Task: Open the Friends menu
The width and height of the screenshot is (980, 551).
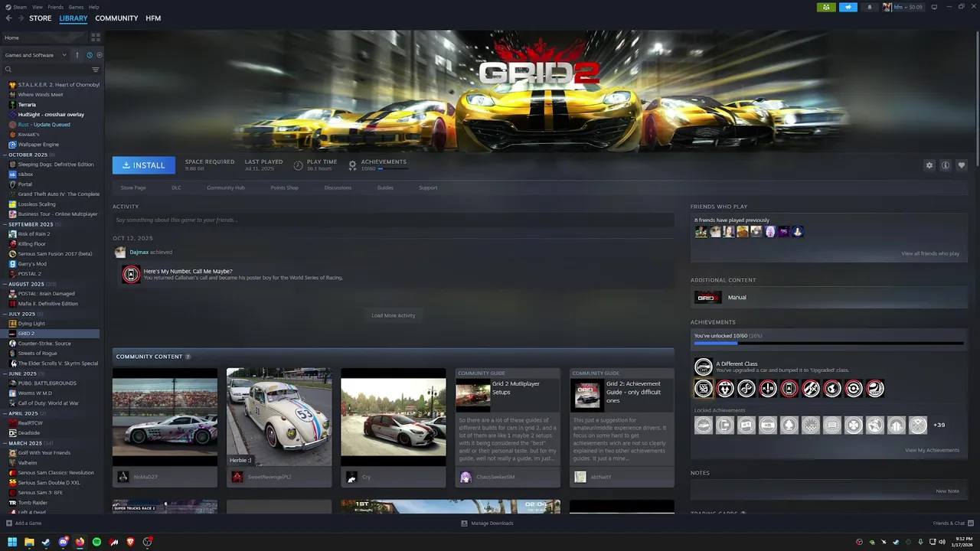Action: pos(56,7)
